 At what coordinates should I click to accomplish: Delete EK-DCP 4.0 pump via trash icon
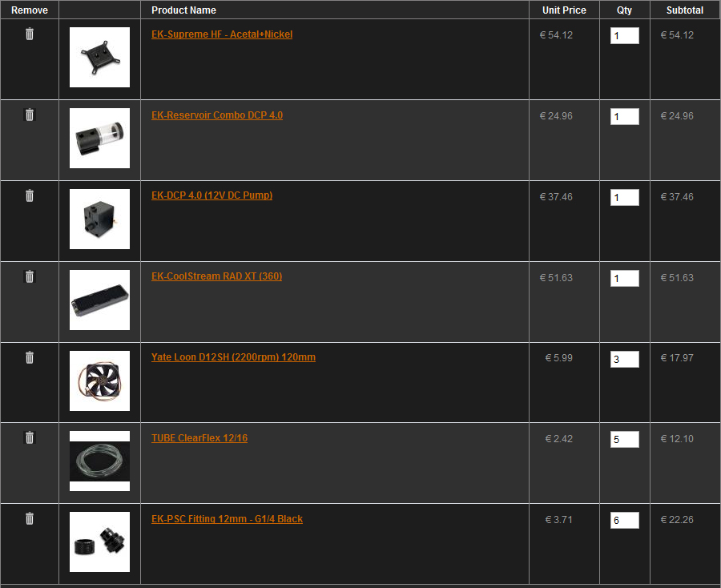tap(30, 195)
